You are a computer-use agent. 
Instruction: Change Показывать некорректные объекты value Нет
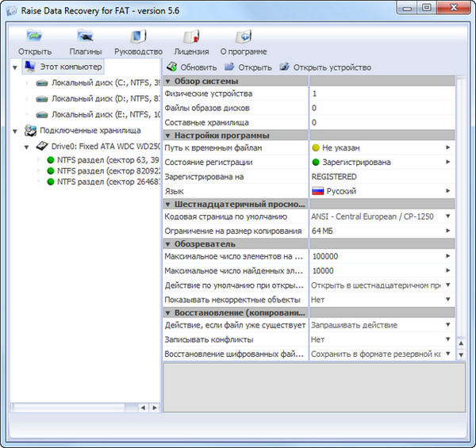[447, 300]
